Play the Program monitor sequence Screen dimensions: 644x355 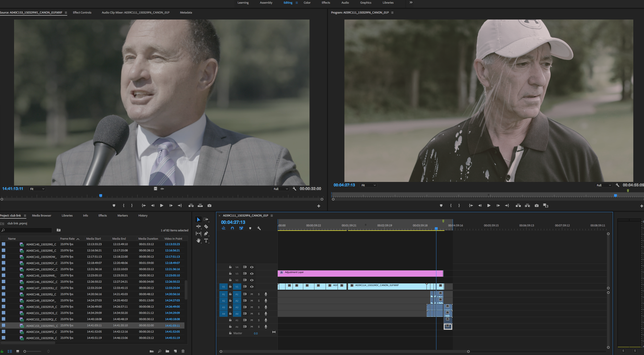(489, 206)
